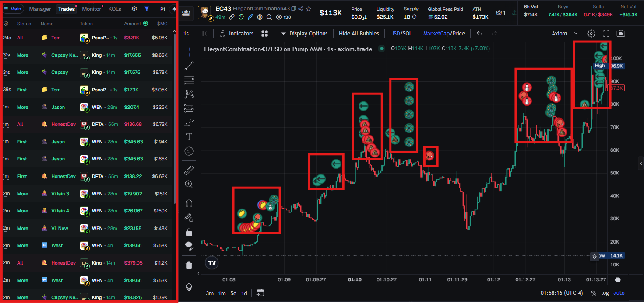Screen dimensions: 644x303
Task: Open the object tree layers icon
Action: click(189, 287)
